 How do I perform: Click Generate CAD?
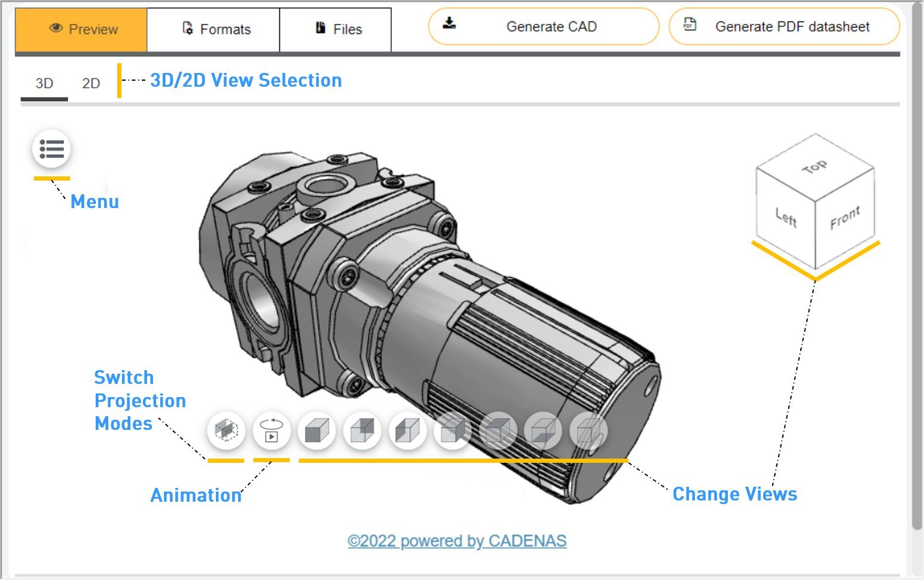tap(542, 26)
